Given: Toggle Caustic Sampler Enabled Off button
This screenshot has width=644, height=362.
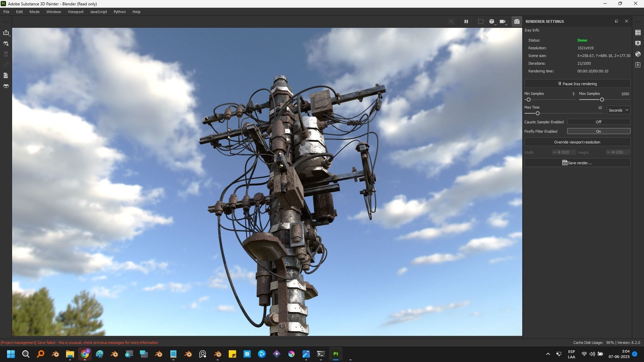Looking at the screenshot, I should coord(598,122).
